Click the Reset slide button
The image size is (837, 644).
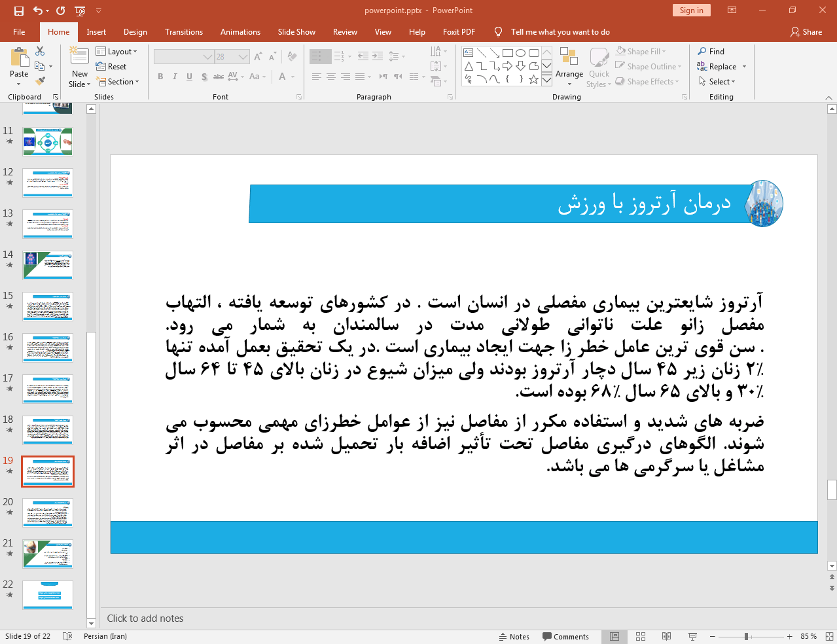(x=111, y=66)
